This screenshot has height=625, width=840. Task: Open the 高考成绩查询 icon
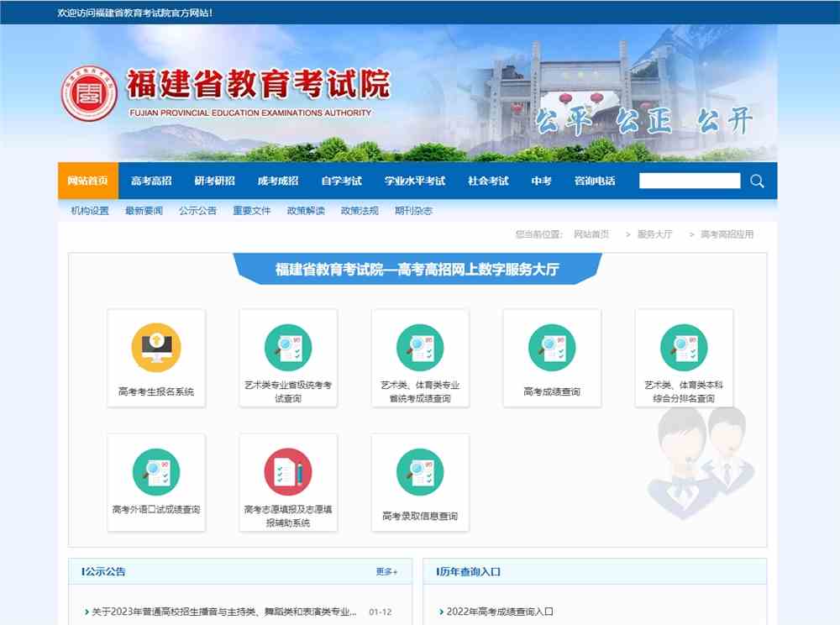[552, 348]
